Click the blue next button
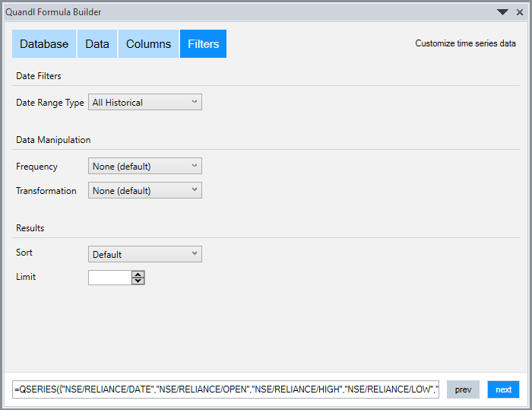532x410 pixels. (503, 389)
